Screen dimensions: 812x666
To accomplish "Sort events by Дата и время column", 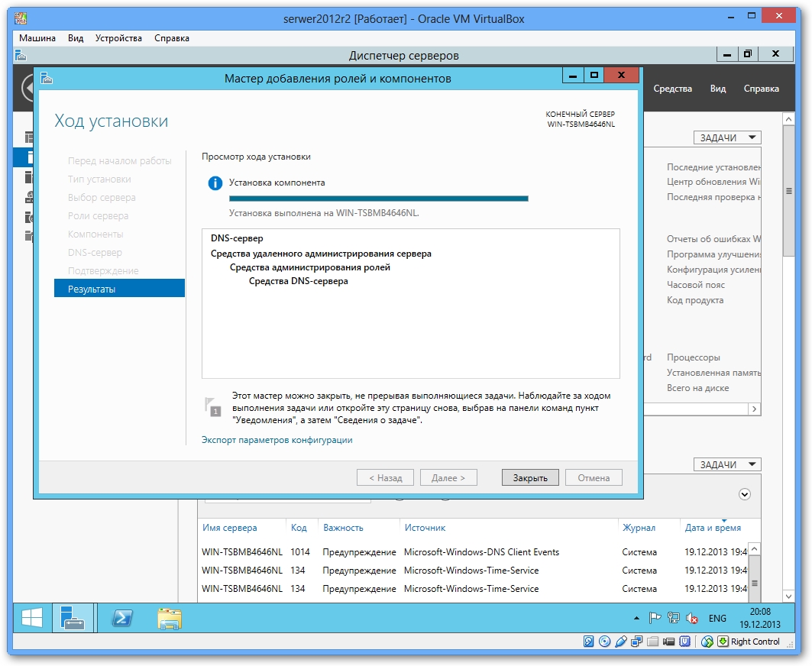I will 713,528.
